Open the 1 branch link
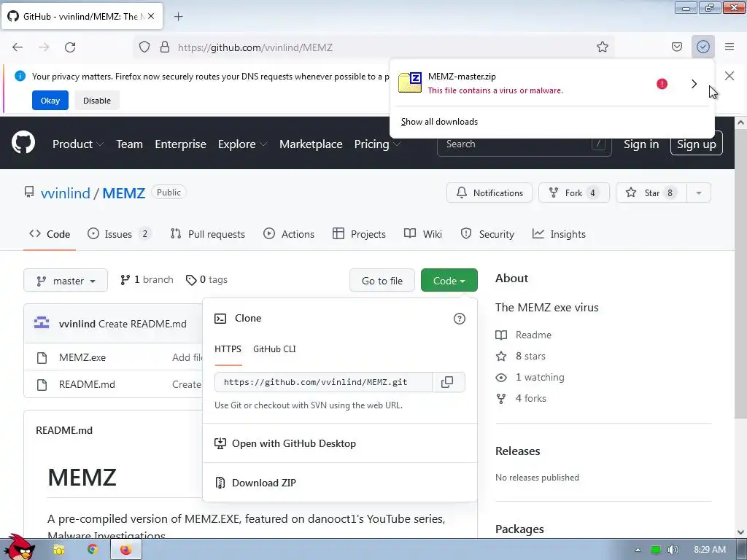The height and width of the screenshot is (560, 747). [147, 280]
